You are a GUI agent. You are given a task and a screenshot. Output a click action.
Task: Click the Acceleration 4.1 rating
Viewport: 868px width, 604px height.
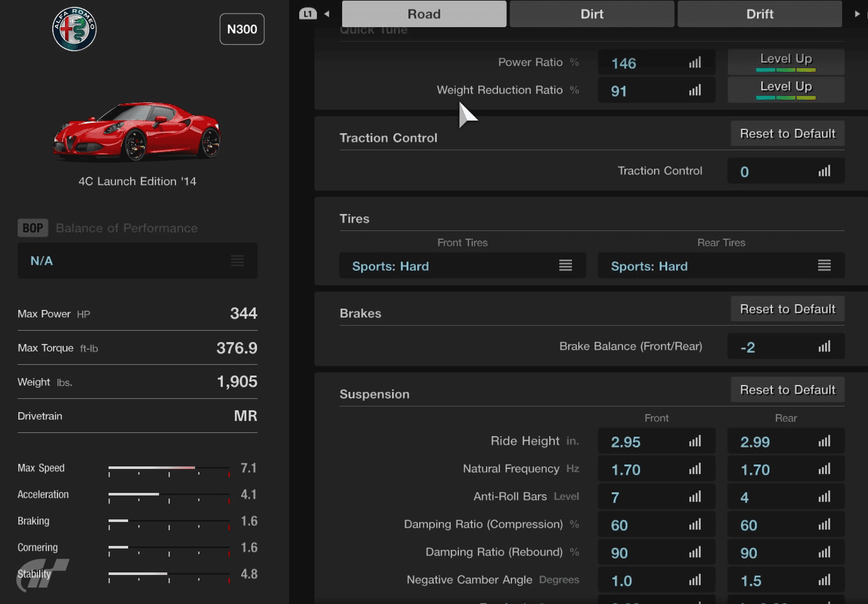click(249, 494)
